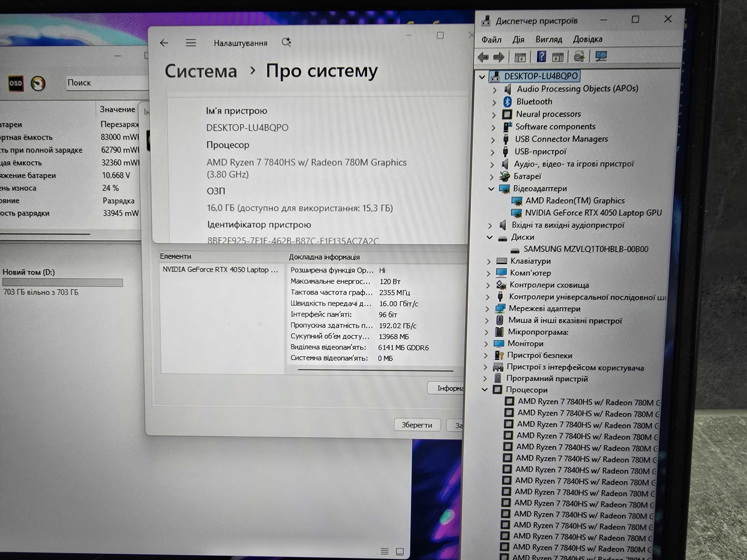This screenshot has width=747, height=560.
Task: Click SAMSUNG MZVLQ1T0HBLB disk icon
Action: coord(515,251)
